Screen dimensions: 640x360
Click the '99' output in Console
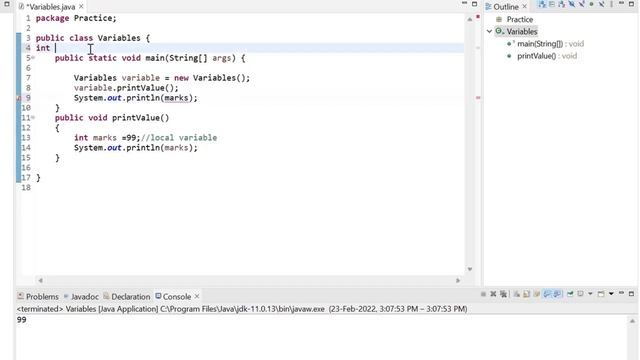[22, 320]
